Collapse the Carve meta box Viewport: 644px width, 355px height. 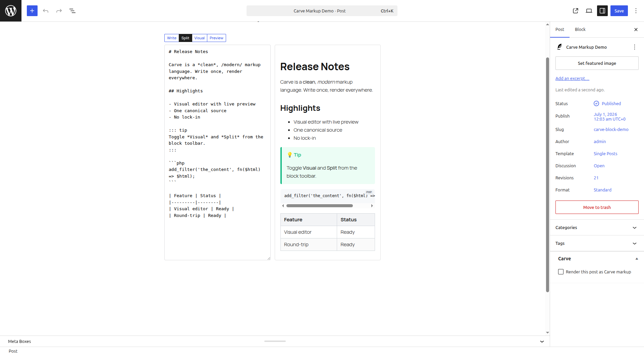coord(637,259)
